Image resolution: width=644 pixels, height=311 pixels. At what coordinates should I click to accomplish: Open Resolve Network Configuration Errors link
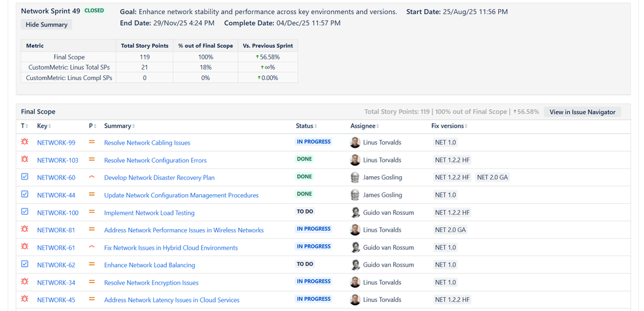(155, 160)
